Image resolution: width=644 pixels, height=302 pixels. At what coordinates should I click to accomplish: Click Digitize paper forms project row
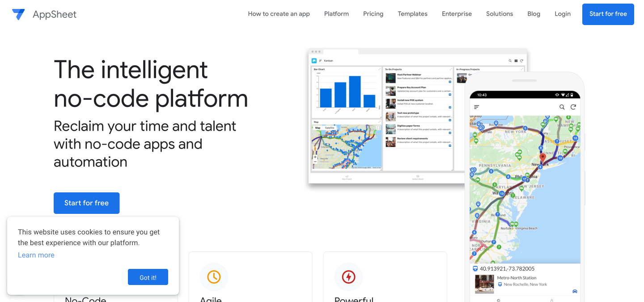tap(419, 129)
